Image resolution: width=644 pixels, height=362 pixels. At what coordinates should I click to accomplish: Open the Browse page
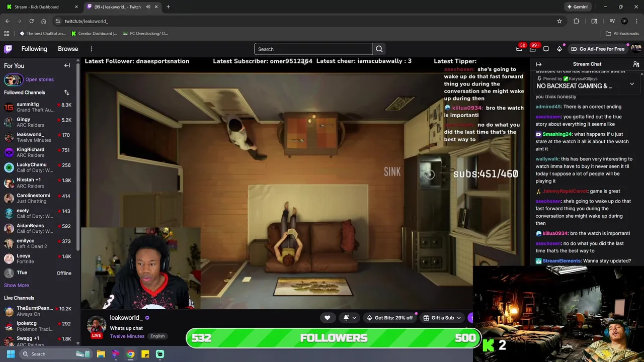point(68,49)
